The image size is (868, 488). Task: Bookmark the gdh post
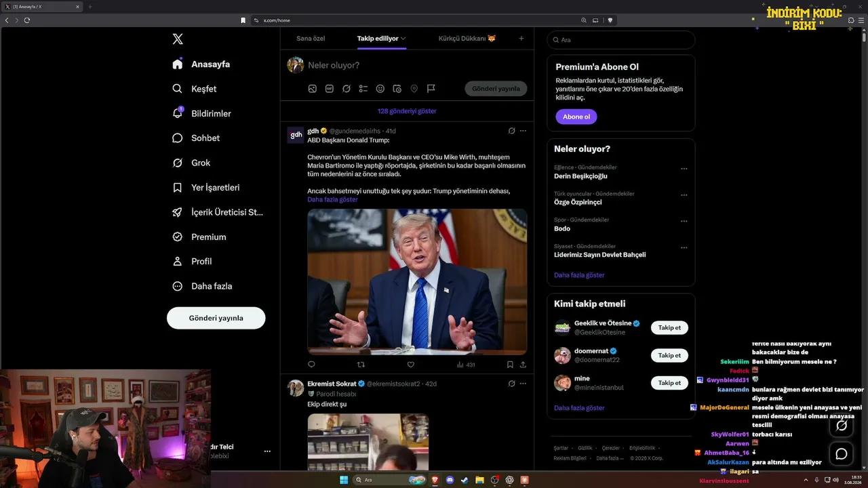click(510, 365)
